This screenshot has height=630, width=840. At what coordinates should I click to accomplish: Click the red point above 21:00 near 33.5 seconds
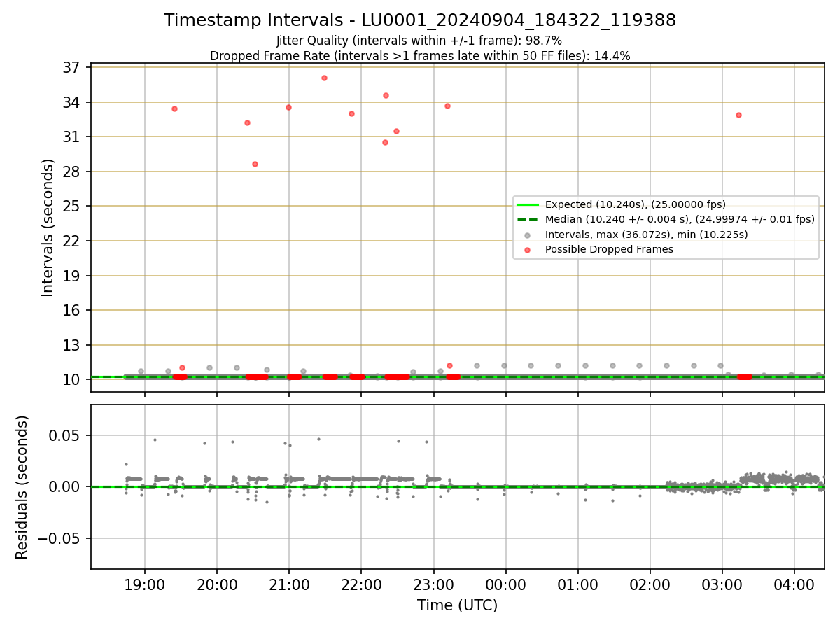288,107
